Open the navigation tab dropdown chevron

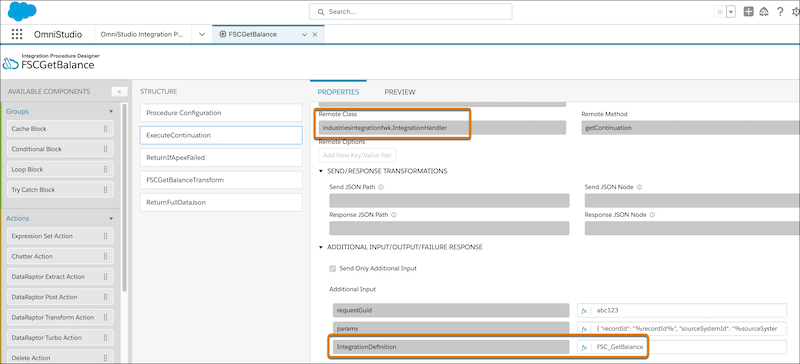coord(202,34)
